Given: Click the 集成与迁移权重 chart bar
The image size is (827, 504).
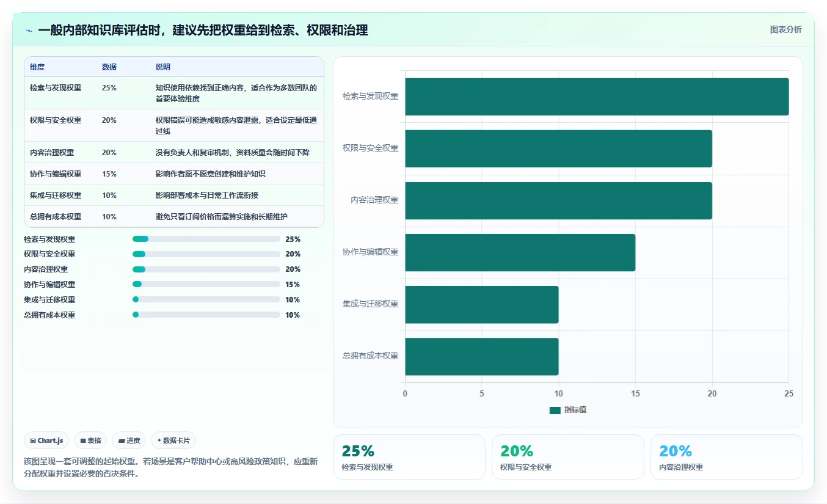Looking at the screenshot, I should [481, 304].
